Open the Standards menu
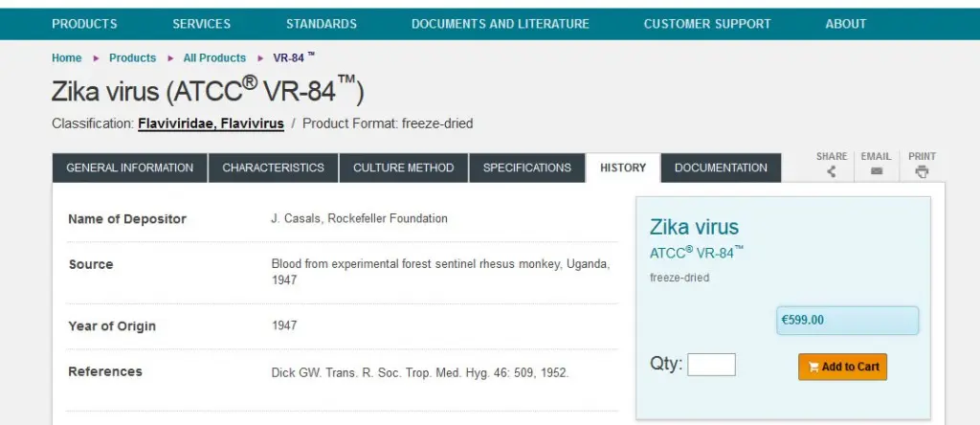Viewport: 980px width, 425px height. 322,24
